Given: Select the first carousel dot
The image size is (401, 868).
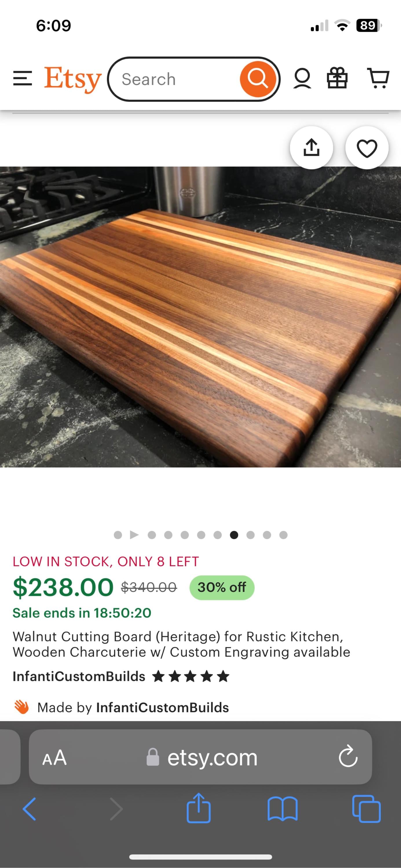Looking at the screenshot, I should click(x=118, y=535).
